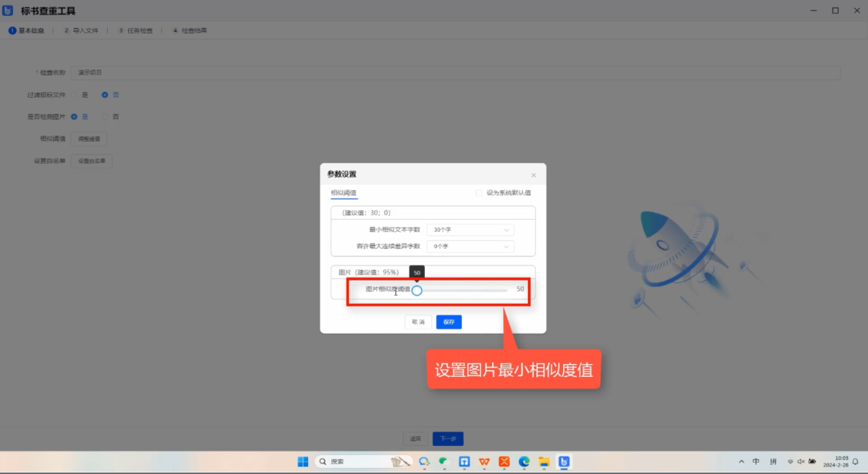Go to step 3 任务检查
The width and height of the screenshot is (868, 474).
(135, 30)
